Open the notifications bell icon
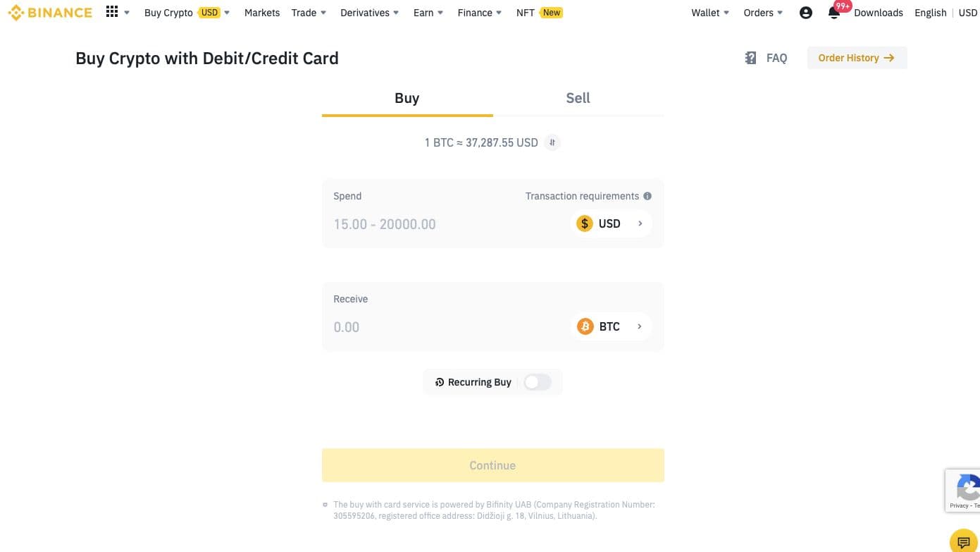Viewport: 980px width, 552px height. point(834,13)
